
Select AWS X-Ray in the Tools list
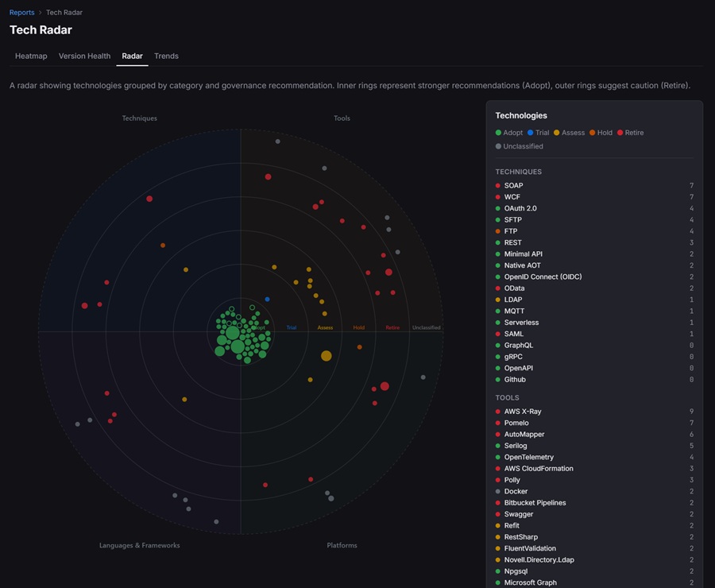pos(594,412)
